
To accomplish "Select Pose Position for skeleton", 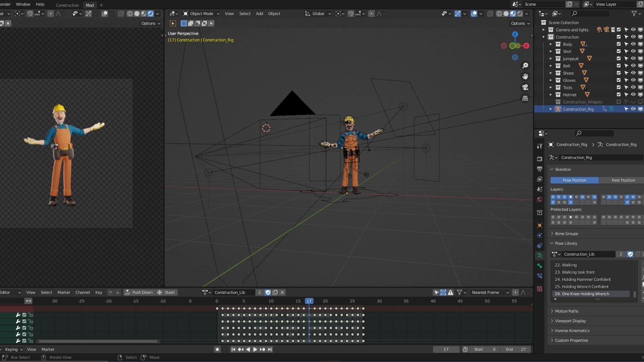I will (x=574, y=180).
